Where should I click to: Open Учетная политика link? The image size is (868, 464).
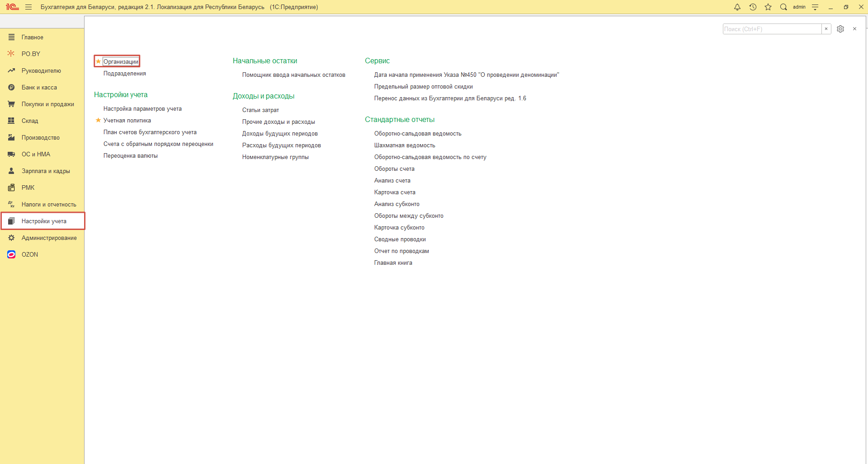tap(127, 120)
